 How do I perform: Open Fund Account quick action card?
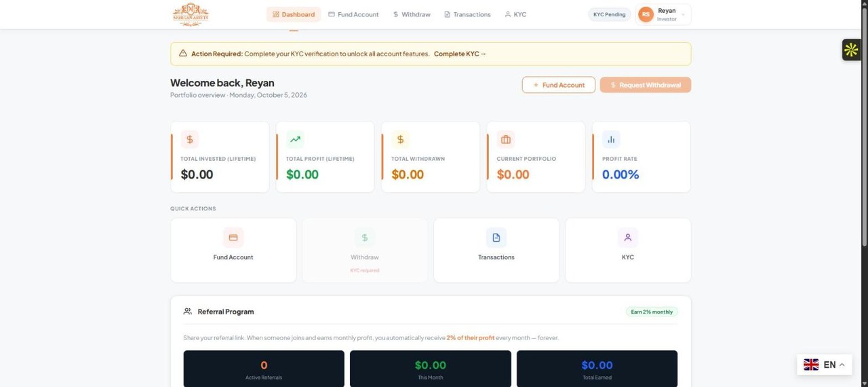pyautogui.click(x=233, y=250)
